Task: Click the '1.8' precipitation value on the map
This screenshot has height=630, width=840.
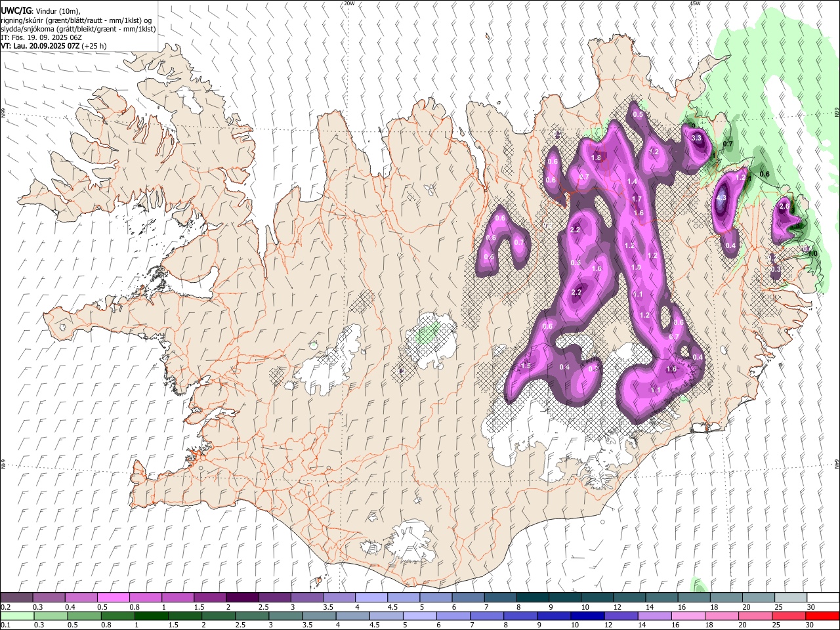Action: coord(597,157)
